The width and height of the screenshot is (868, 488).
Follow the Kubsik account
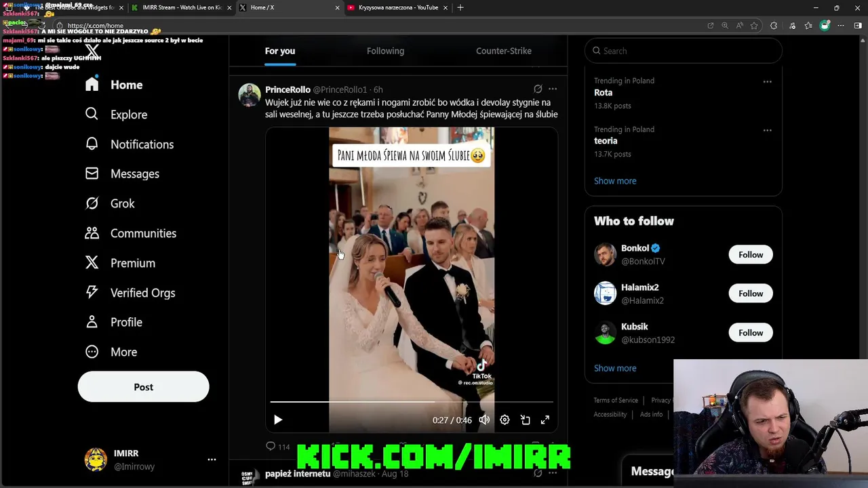(x=751, y=333)
